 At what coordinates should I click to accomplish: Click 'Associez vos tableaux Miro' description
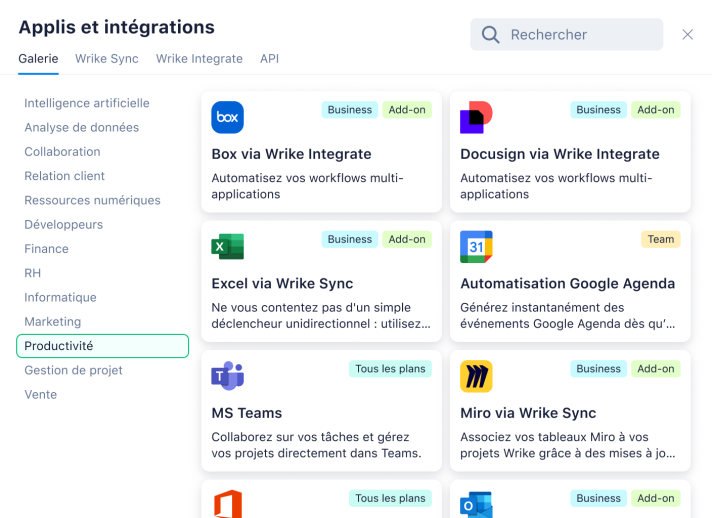[x=568, y=445]
